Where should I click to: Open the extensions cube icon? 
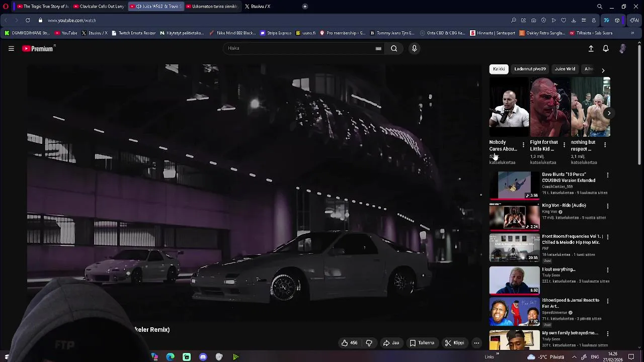(x=617, y=20)
